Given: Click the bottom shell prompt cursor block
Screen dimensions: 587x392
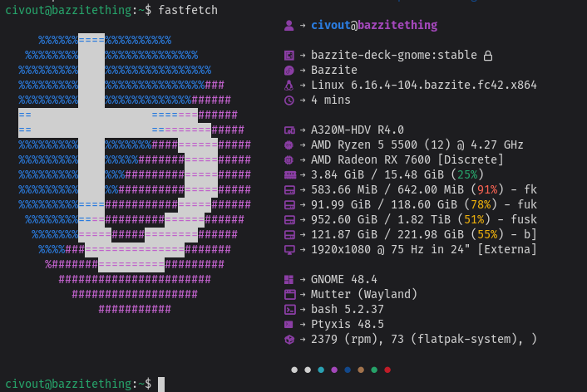Looking at the screenshot, I should (x=161, y=385).
